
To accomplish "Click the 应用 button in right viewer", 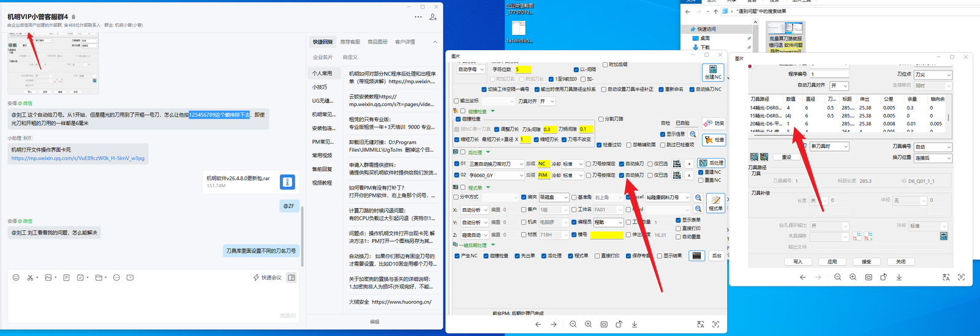I will pos(832,261).
